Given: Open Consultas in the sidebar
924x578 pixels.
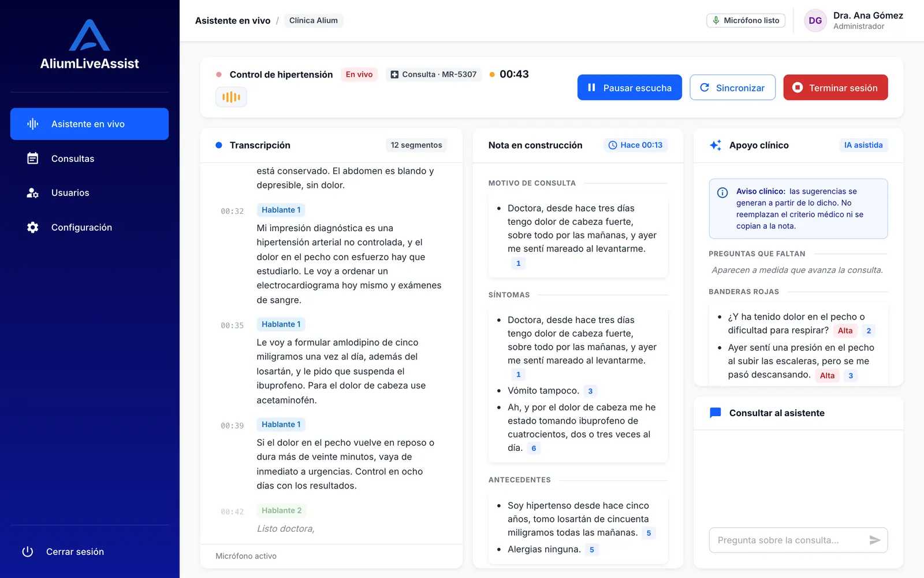Looking at the screenshot, I should point(90,158).
